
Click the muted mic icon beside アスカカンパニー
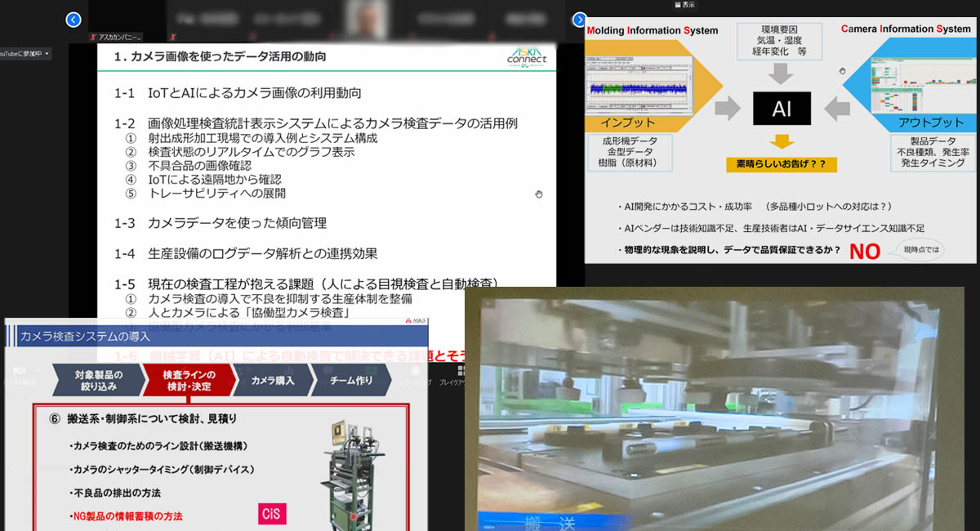pos(92,37)
